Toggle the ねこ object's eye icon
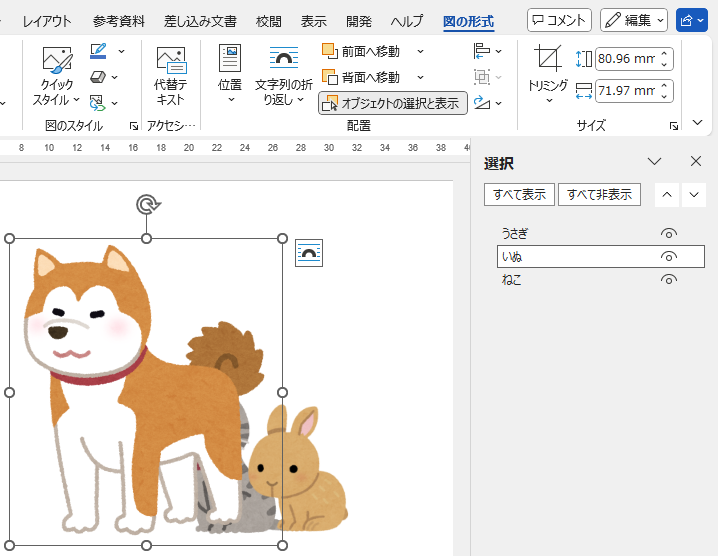Screen dimensions: 718x556 pyautogui.click(x=669, y=280)
